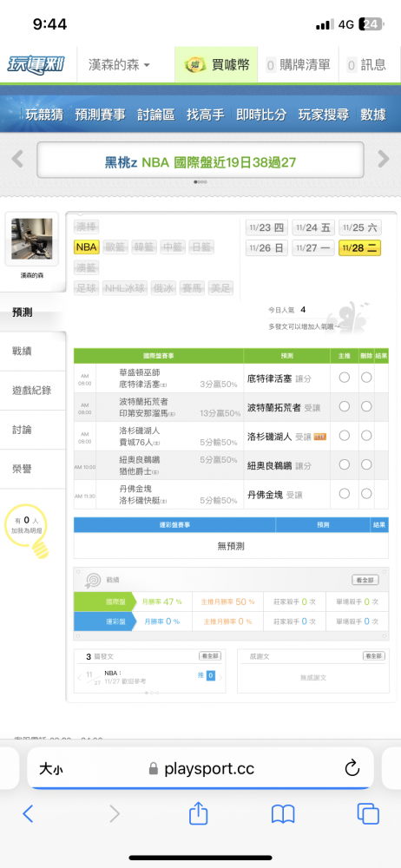Open 黑桃z NBA 國際盤 banner link
The image size is (401, 868).
(x=200, y=162)
